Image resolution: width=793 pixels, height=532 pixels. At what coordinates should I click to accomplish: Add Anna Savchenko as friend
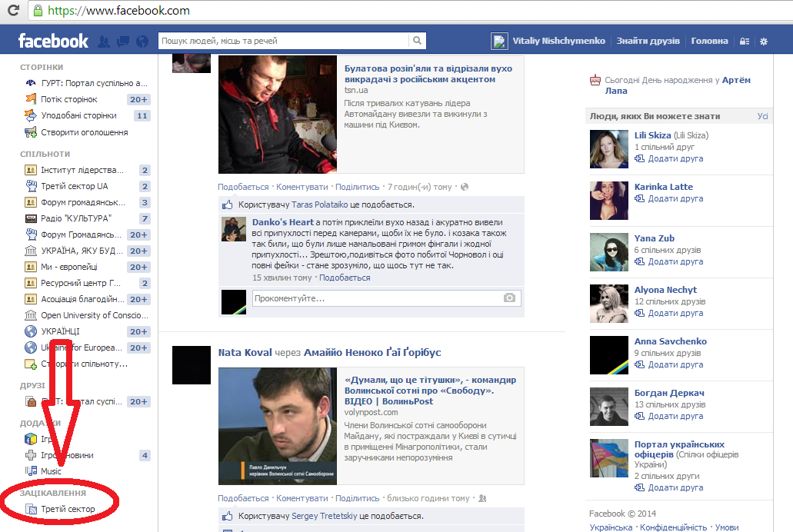669,364
